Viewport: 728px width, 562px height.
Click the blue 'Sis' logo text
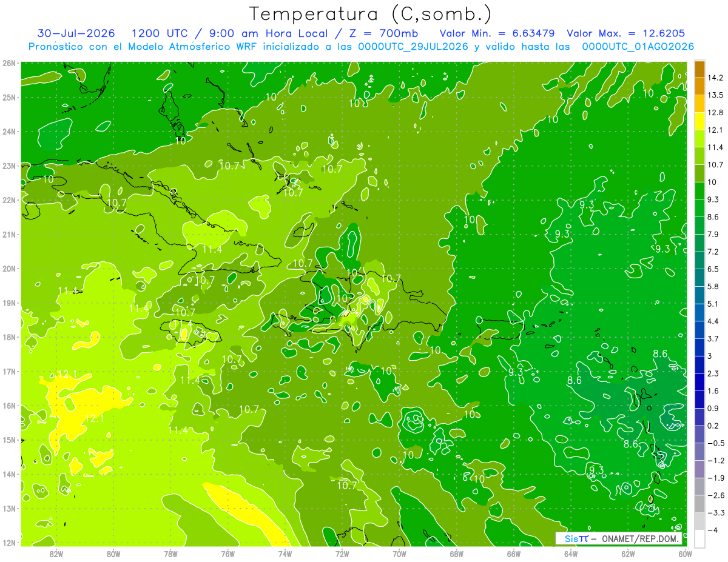point(571,539)
